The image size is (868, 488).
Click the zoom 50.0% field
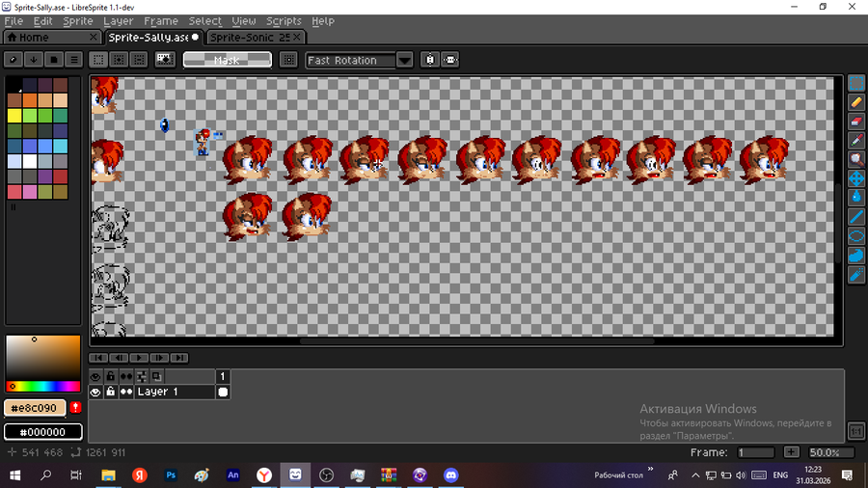pyautogui.click(x=831, y=452)
